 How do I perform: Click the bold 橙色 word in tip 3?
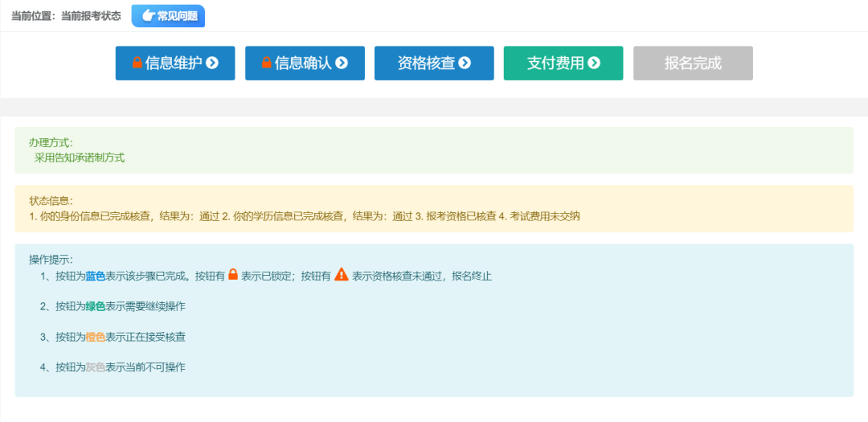click(x=95, y=336)
